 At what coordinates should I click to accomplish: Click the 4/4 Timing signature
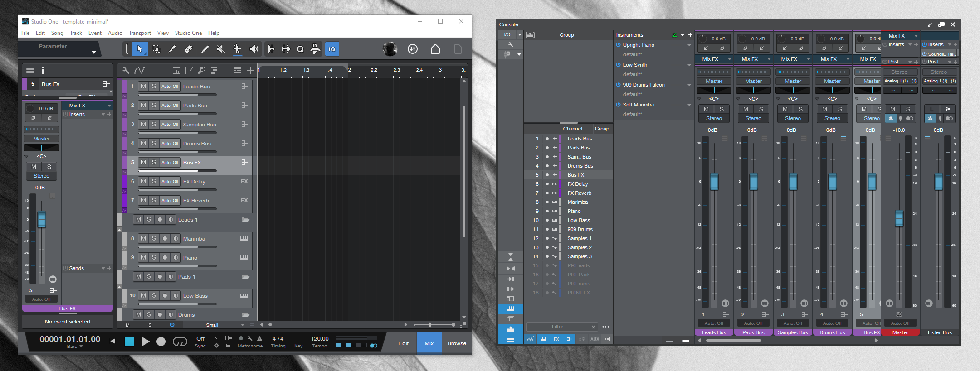click(x=278, y=338)
